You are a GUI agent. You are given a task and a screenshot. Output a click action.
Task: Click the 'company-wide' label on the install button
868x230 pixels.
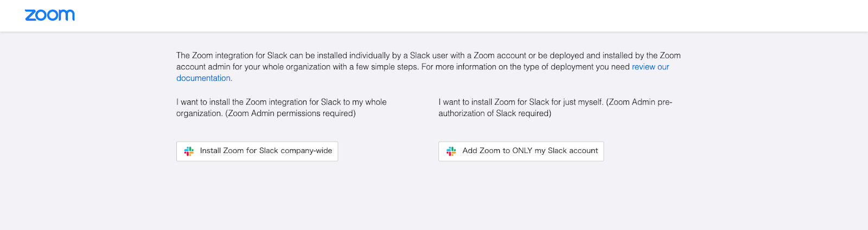(307, 151)
